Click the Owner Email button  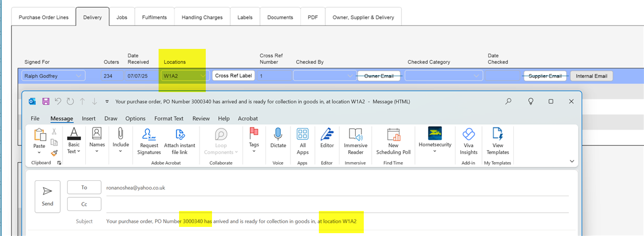379,76
